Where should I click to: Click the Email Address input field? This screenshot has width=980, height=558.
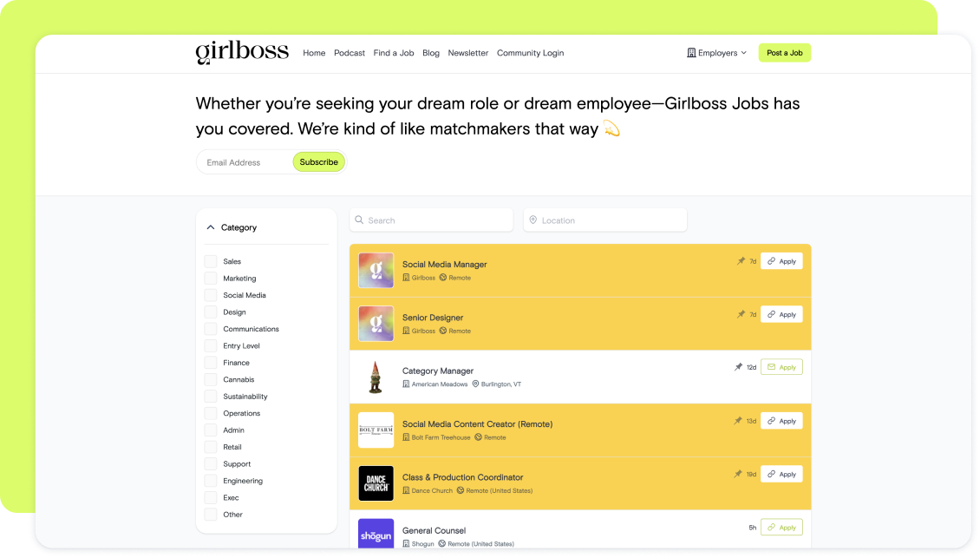click(245, 162)
